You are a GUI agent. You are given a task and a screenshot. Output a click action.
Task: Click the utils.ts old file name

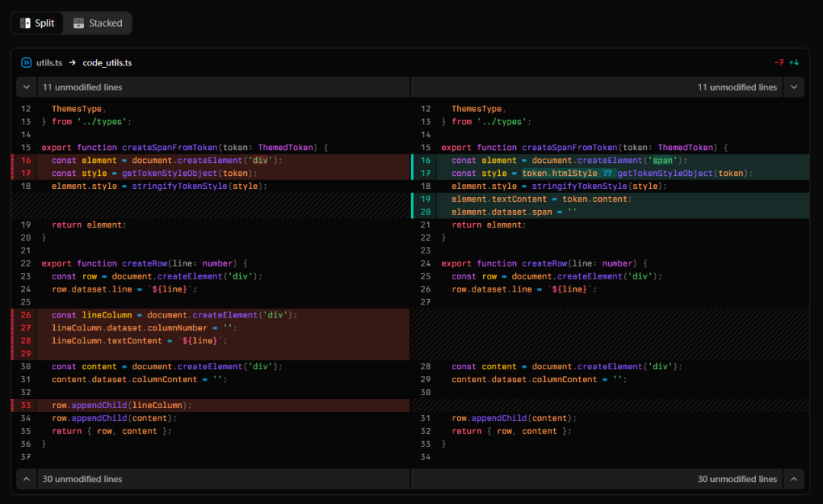point(50,62)
